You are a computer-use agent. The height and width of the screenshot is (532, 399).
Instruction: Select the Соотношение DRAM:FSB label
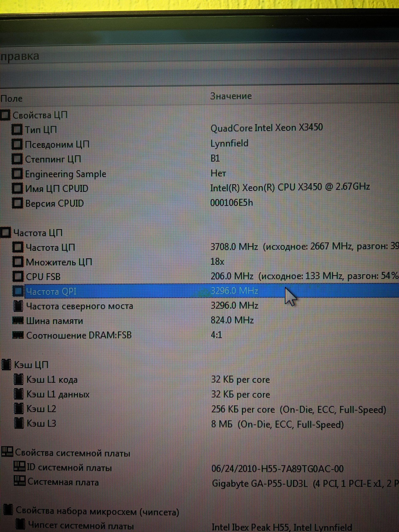79,335
